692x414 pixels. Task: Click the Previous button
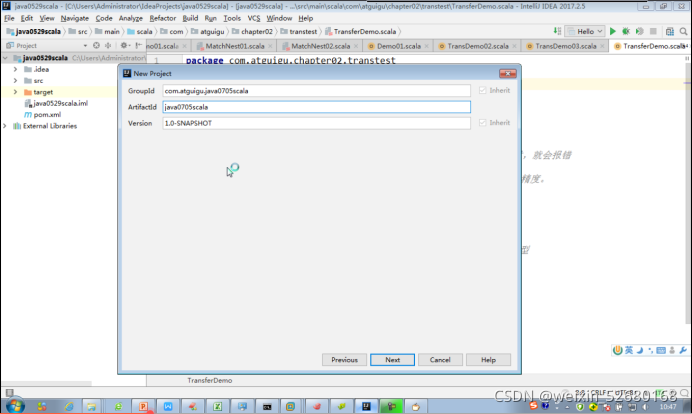[344, 360]
